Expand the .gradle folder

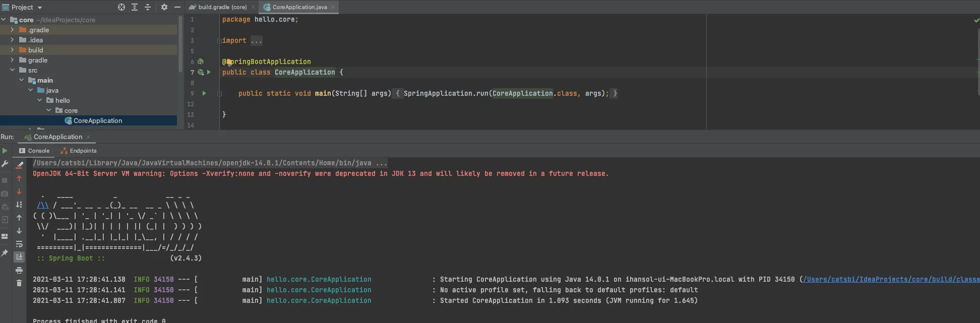click(12, 30)
